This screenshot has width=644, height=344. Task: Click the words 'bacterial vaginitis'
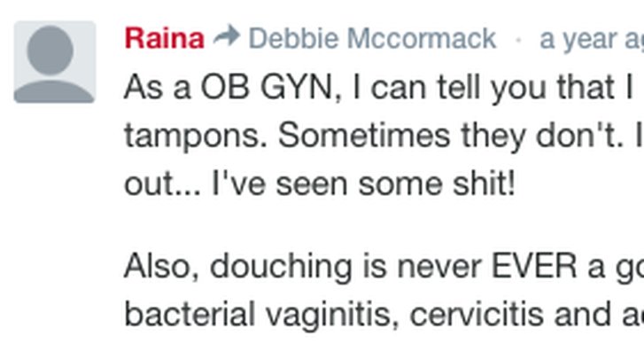[x=261, y=316]
